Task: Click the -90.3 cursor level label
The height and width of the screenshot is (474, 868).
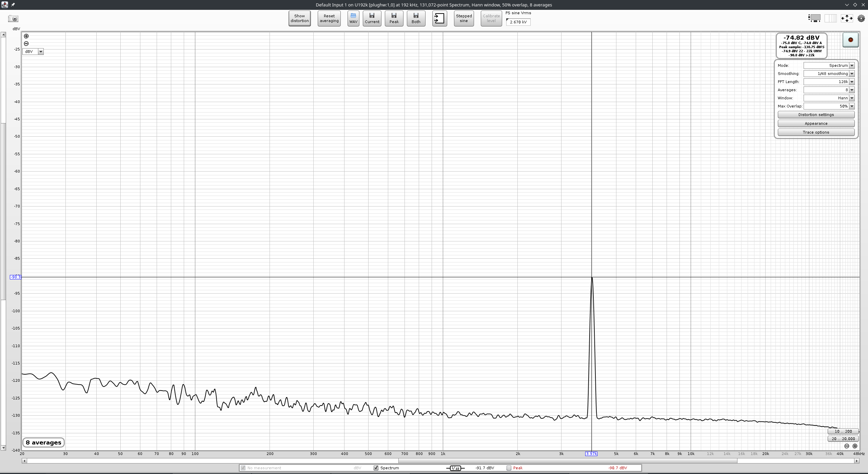Action: click(16, 277)
